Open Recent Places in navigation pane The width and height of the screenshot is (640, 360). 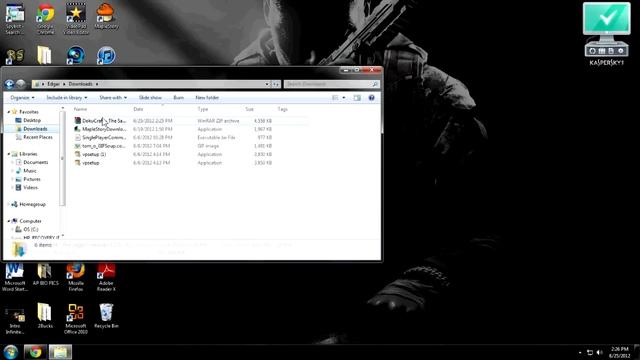point(38,137)
